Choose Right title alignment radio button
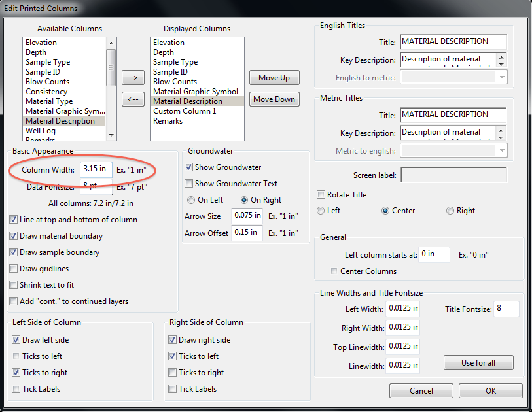 click(450, 211)
